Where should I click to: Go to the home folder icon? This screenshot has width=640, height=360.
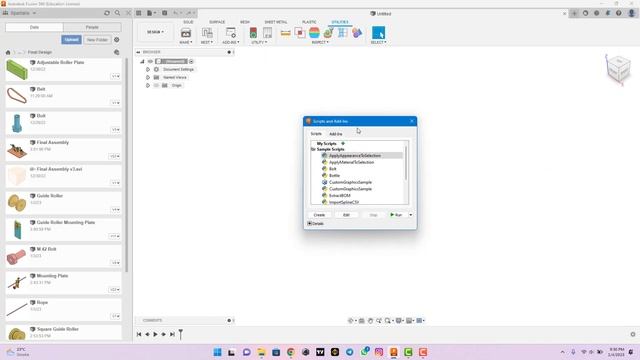(8, 52)
